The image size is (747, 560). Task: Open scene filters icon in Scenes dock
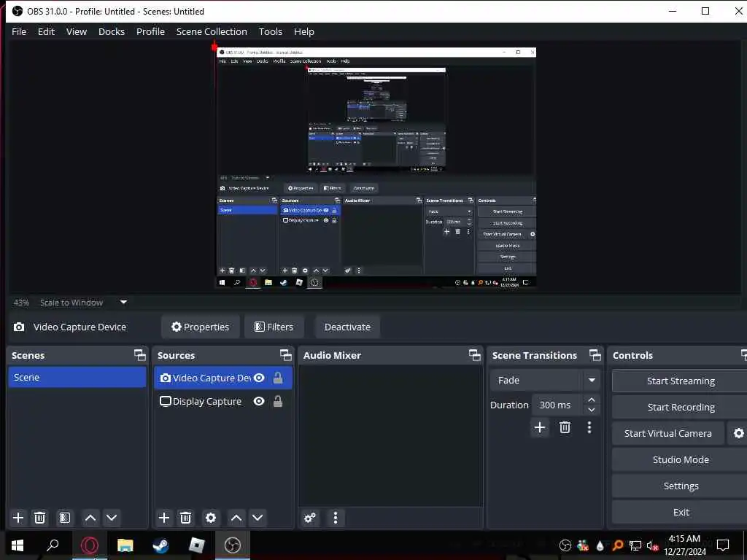[65, 518]
